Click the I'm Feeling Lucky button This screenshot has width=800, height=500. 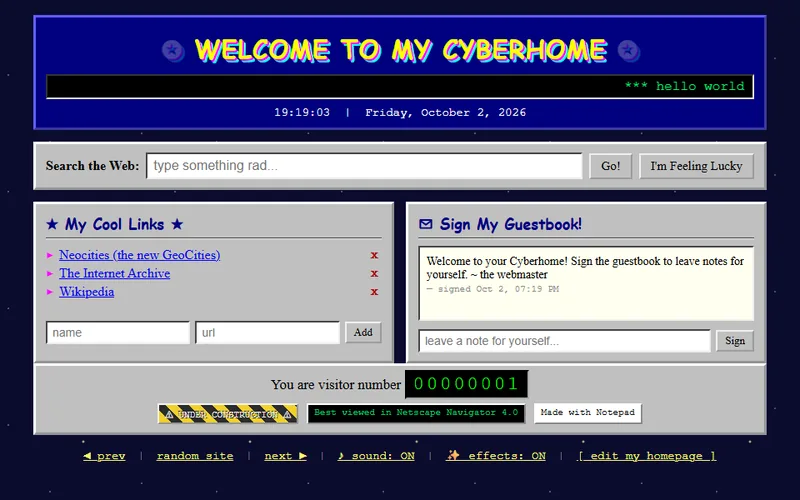point(696,166)
